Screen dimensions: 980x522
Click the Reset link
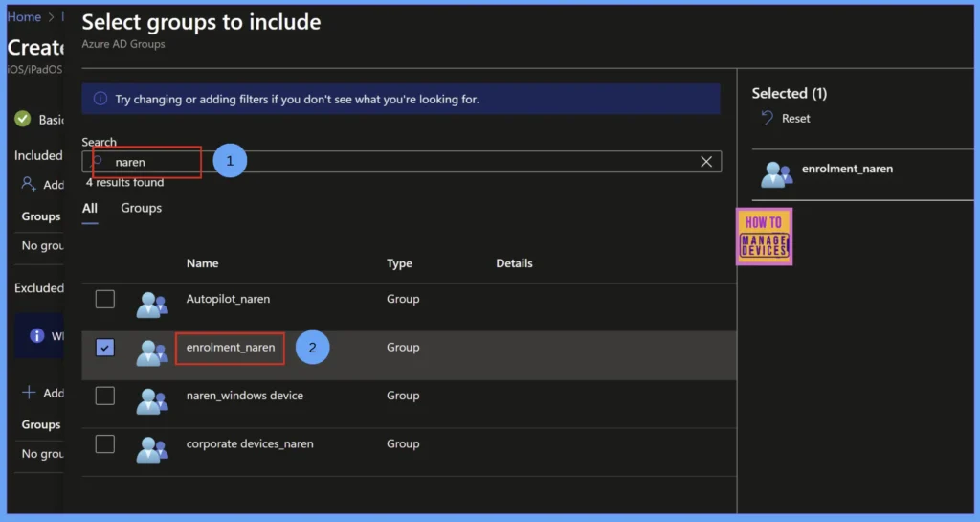tap(795, 118)
